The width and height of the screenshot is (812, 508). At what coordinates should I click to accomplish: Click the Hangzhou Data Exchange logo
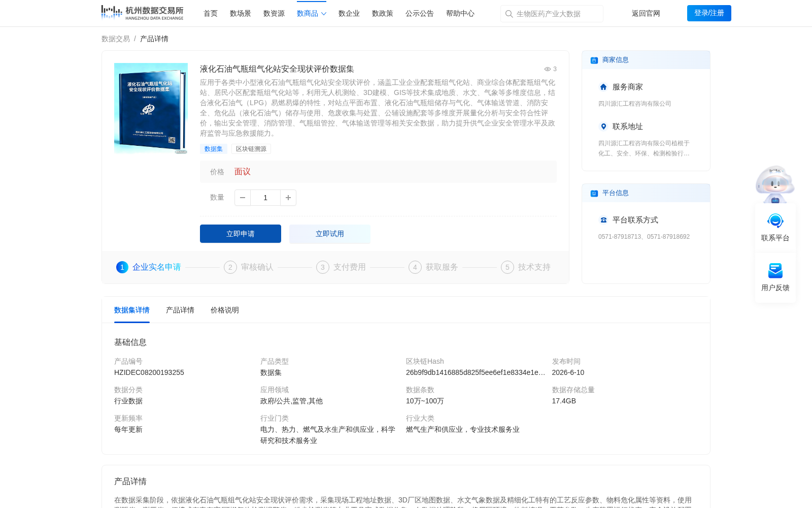tap(142, 13)
